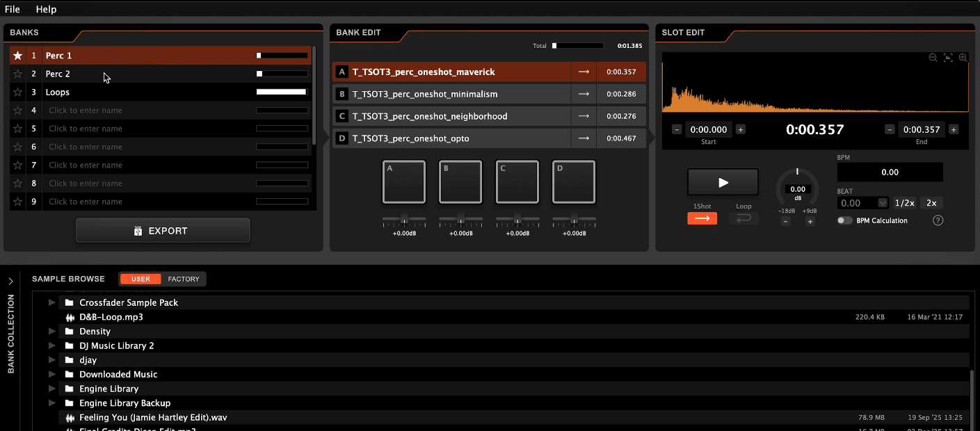Click the fit-waveform icon in Slot Edit
980x431 pixels.
pyautogui.click(x=948, y=58)
